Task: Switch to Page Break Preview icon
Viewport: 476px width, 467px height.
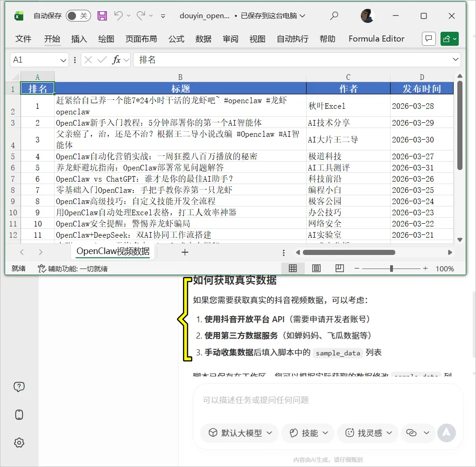Action: click(x=339, y=268)
